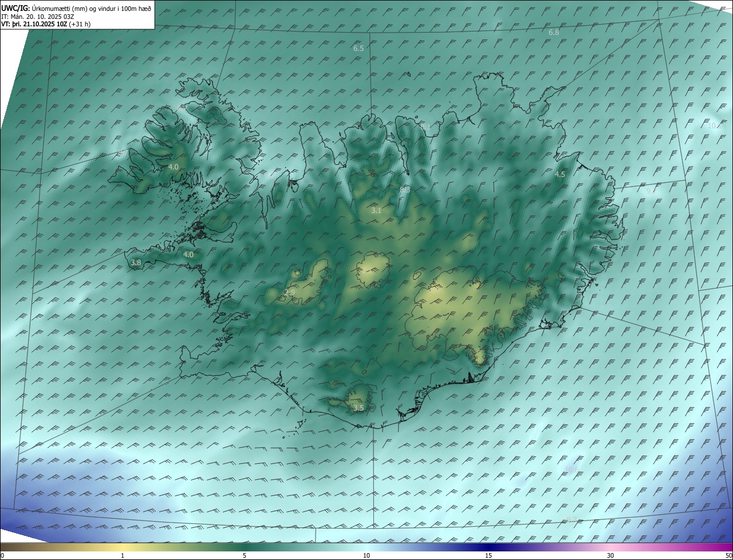Screen dimensions: 733x560
Task: Click the 3.5 value label
Action: pos(358,408)
